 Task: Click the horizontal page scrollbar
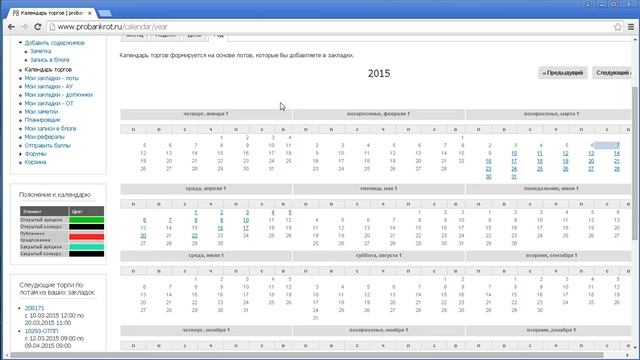click(306, 355)
